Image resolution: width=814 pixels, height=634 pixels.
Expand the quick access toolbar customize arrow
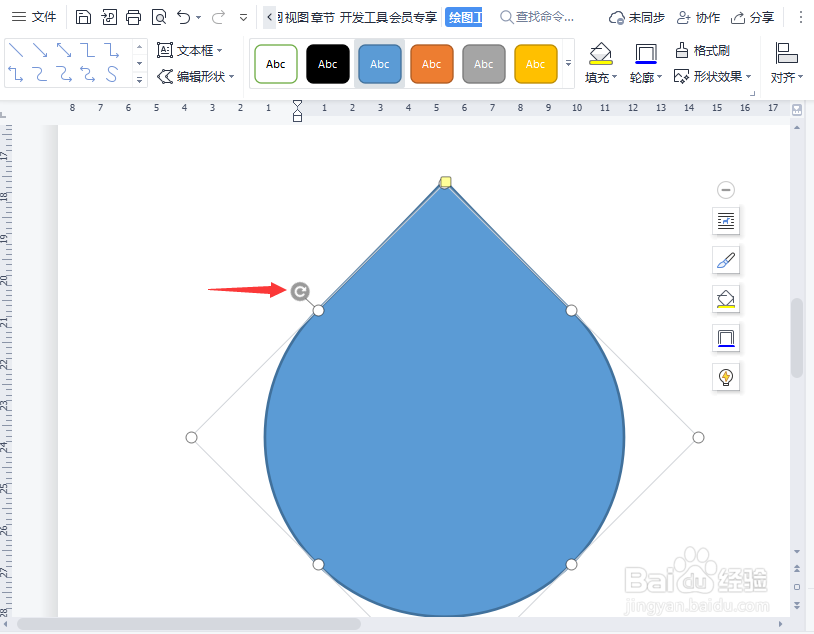click(243, 18)
